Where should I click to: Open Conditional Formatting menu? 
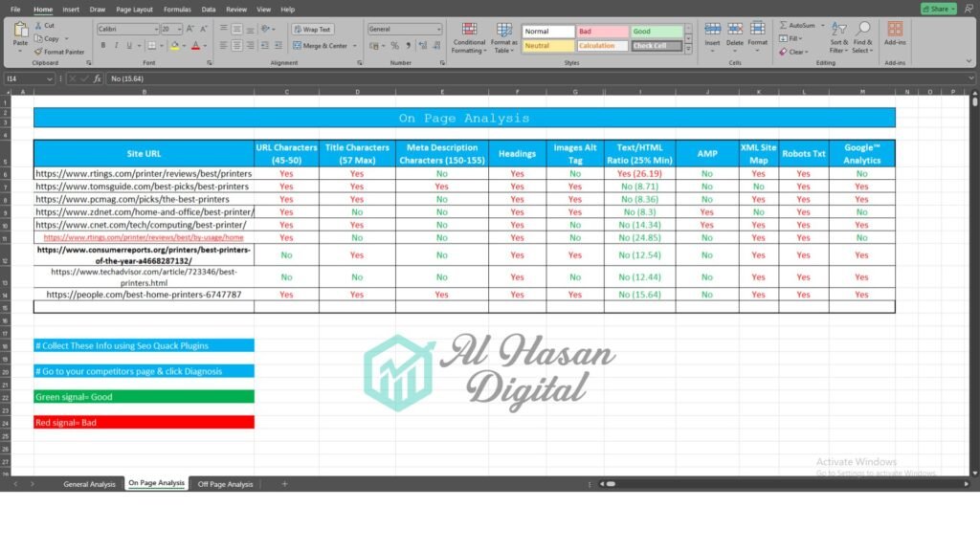pos(469,38)
